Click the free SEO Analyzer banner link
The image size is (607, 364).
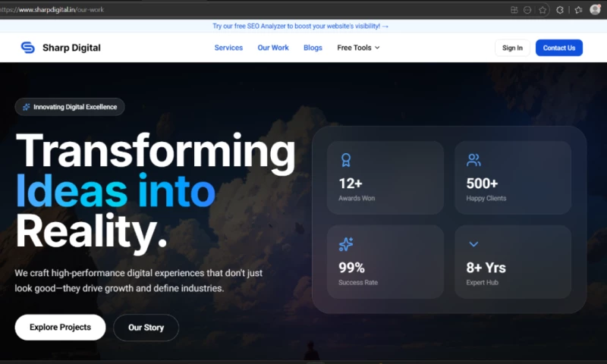[300, 26]
